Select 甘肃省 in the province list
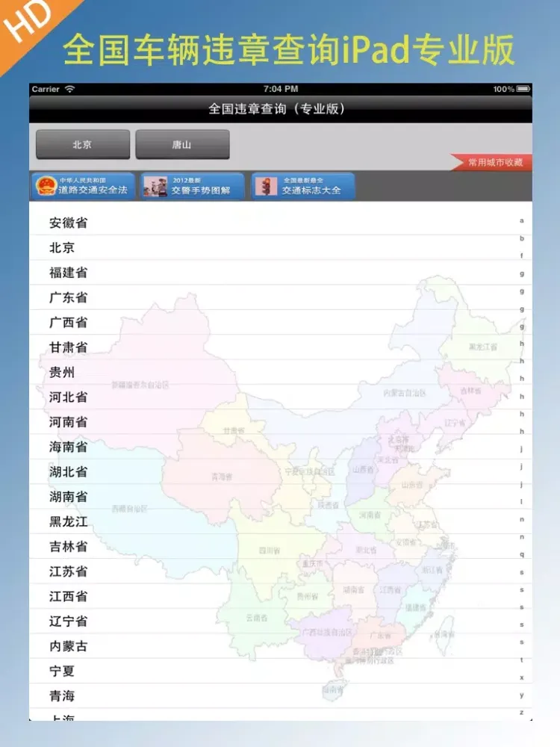 tap(281, 347)
